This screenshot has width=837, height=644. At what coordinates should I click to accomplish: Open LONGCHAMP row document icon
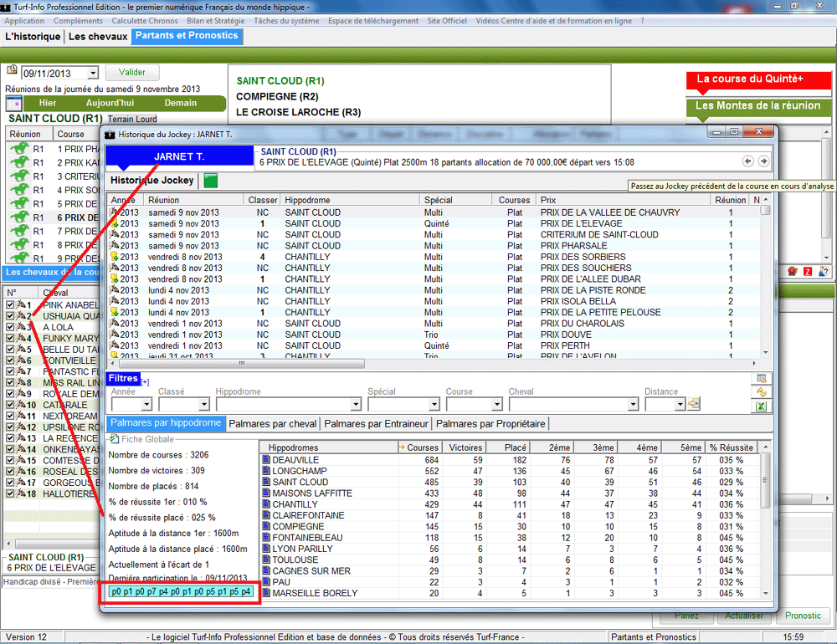coord(266,471)
